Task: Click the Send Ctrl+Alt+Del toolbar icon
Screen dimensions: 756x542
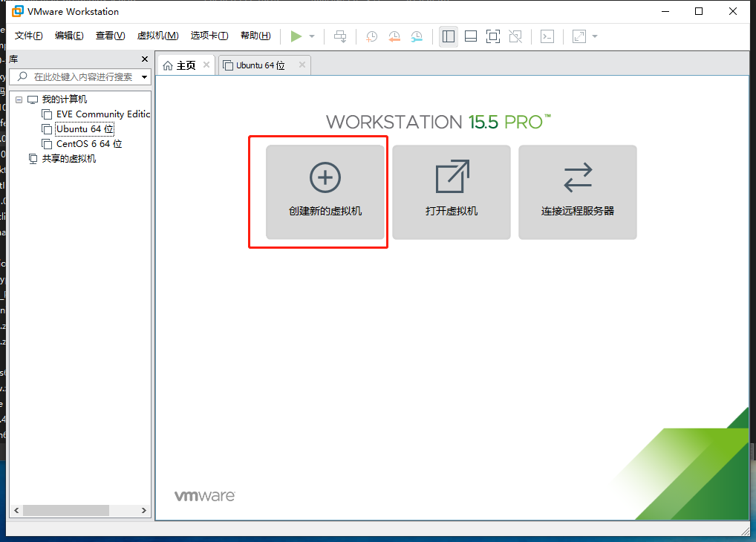Action: point(340,36)
